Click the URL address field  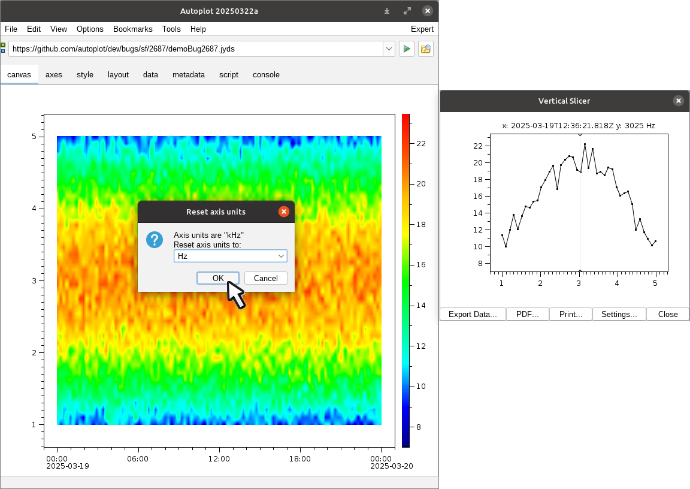click(x=196, y=49)
